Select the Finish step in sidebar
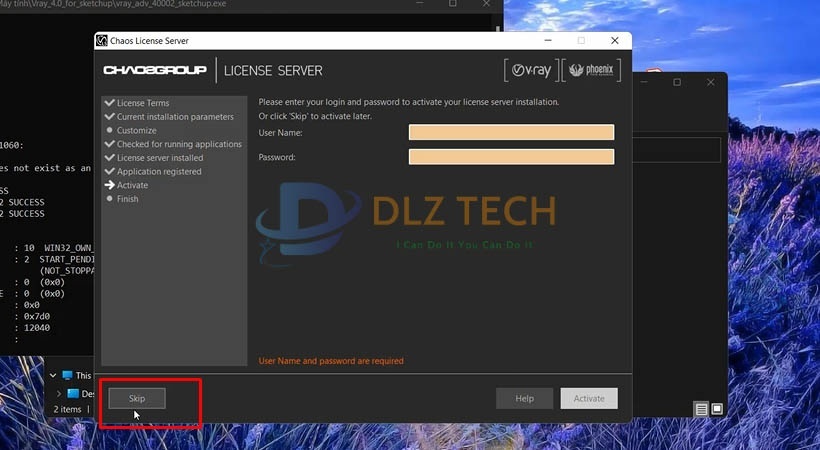The width and height of the screenshot is (820, 450). tap(127, 199)
